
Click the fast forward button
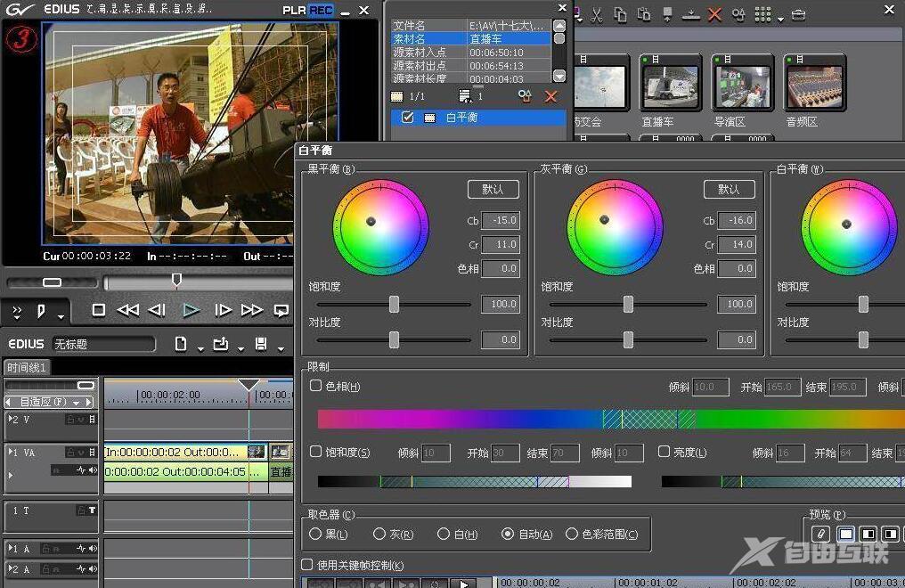tap(252, 310)
